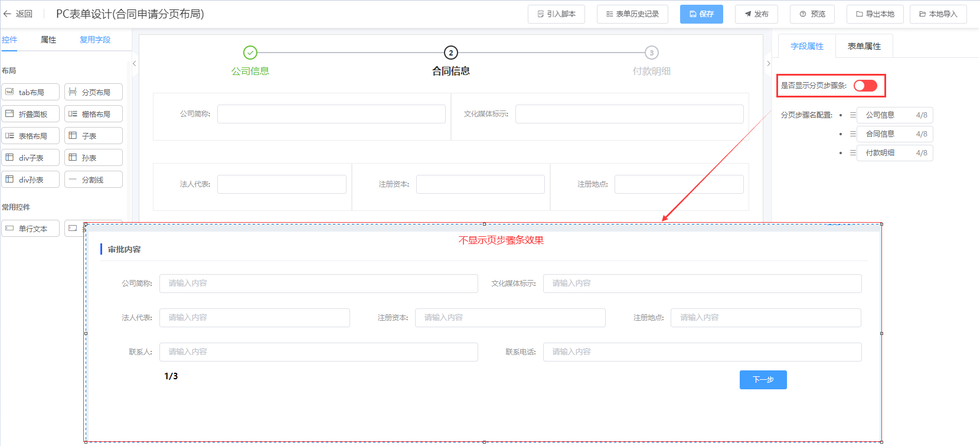This screenshot has height=446, width=980.
Task: Switch to the 控件 tab
Action: click(9, 40)
